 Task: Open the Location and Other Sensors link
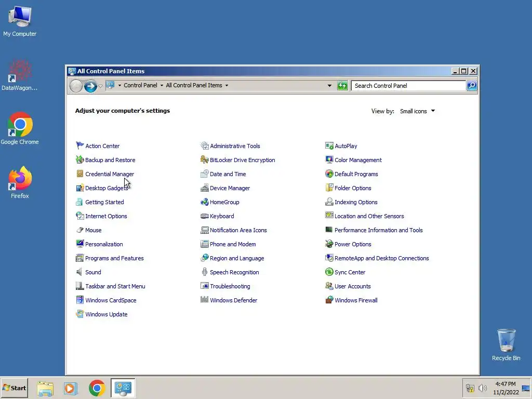[x=369, y=216]
